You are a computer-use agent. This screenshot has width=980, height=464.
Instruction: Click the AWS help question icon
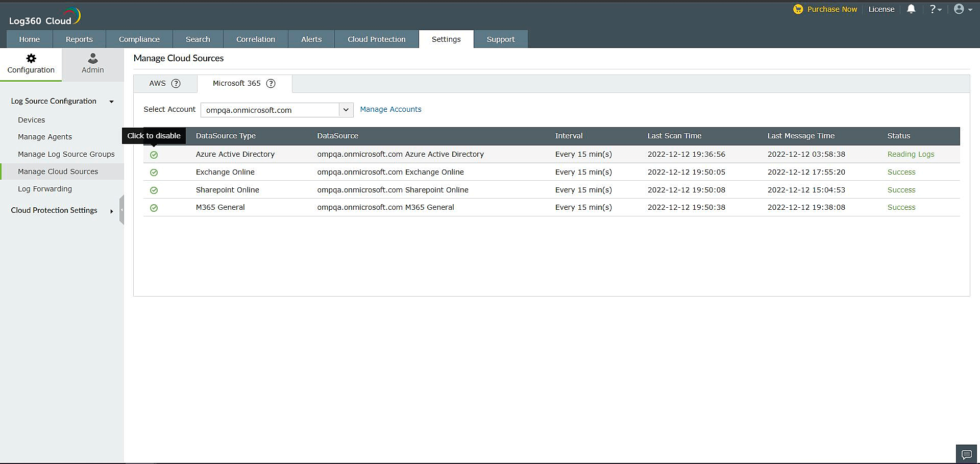[176, 84]
